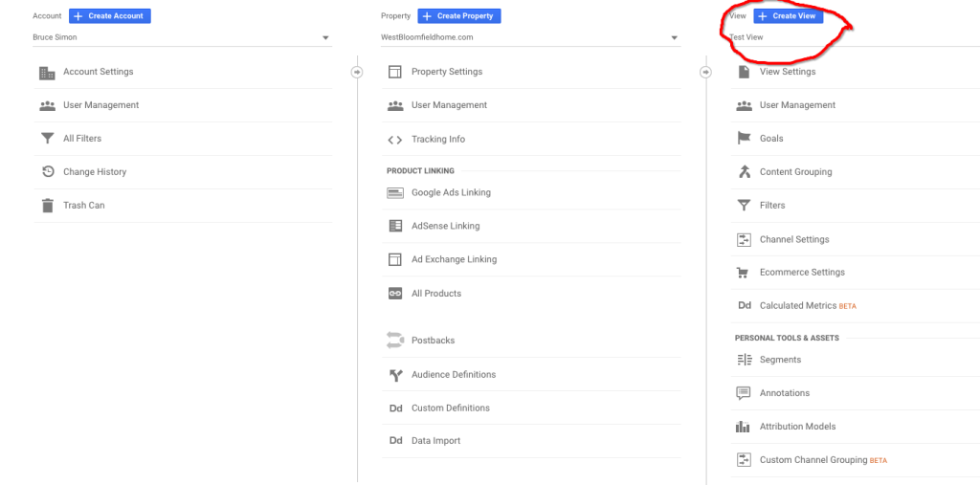Click the AdSense Linking icon
The width and height of the screenshot is (980, 485).
coord(395,227)
